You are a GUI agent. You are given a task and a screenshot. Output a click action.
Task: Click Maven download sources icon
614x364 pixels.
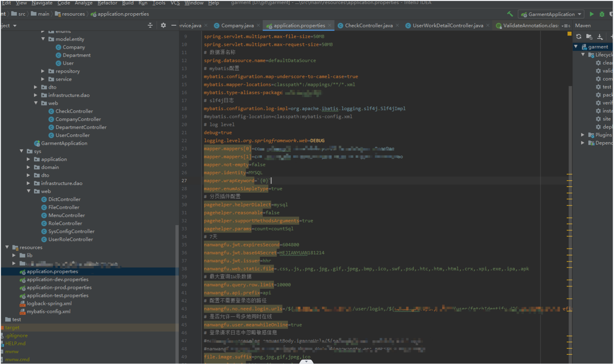click(600, 37)
